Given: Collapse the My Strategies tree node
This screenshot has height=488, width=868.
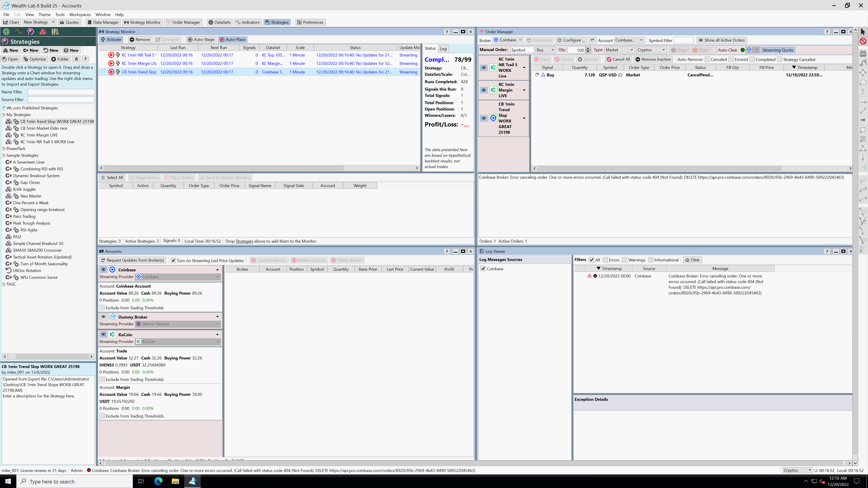Looking at the screenshot, I should (3, 115).
